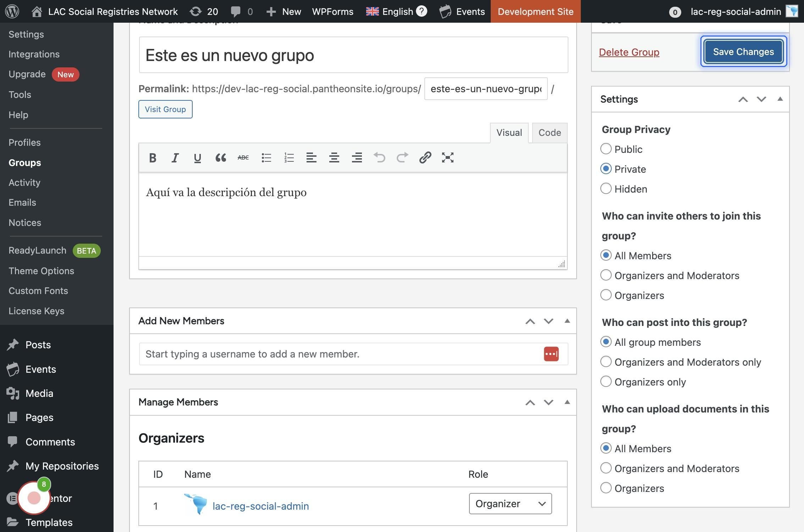804x532 pixels.
Task: Click the Blockquote icon
Action: click(220, 157)
